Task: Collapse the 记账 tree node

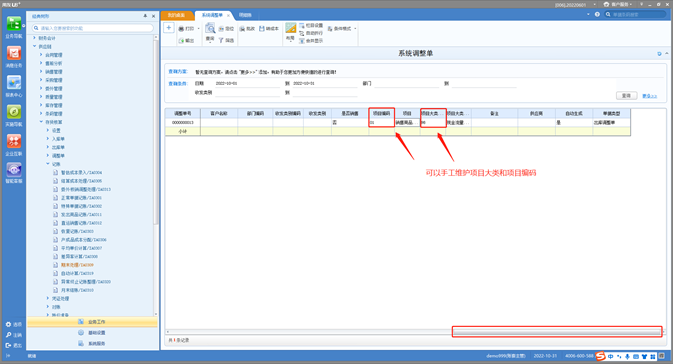Action: click(x=48, y=164)
